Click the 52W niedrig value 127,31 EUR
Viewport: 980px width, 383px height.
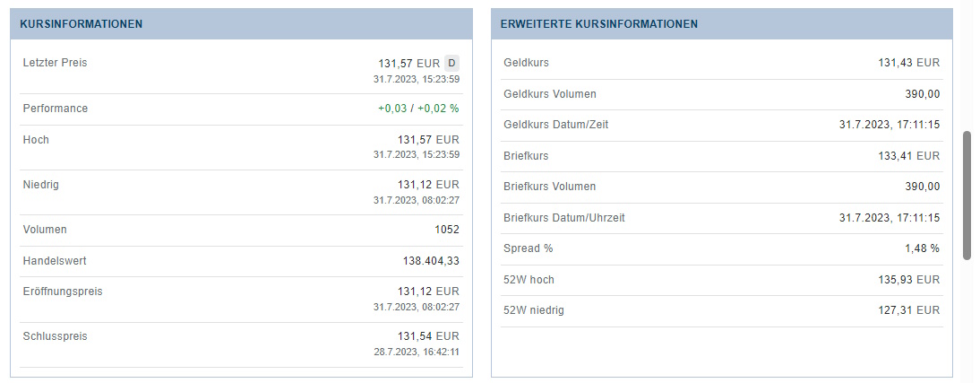click(908, 310)
